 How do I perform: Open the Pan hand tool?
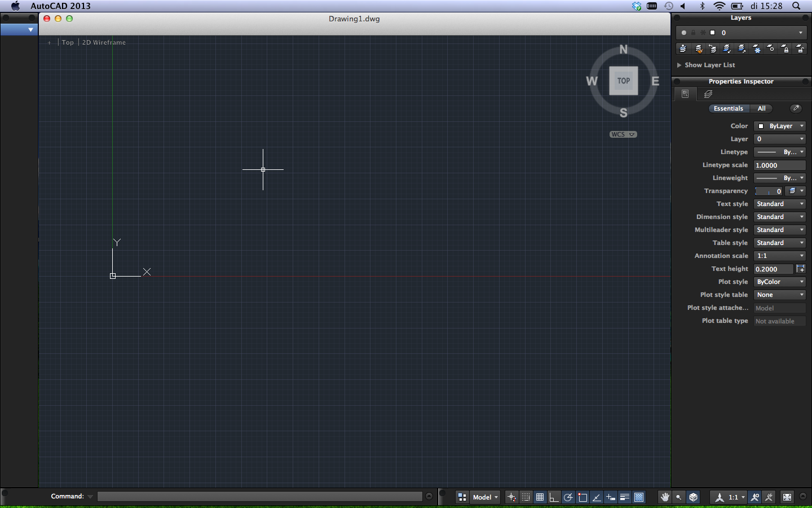coord(665,497)
